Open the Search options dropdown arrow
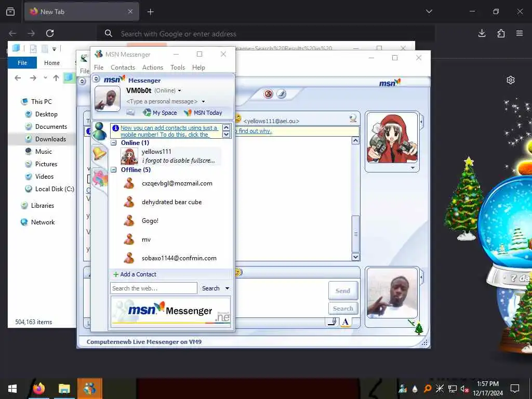This screenshot has width=532, height=399. point(228,288)
